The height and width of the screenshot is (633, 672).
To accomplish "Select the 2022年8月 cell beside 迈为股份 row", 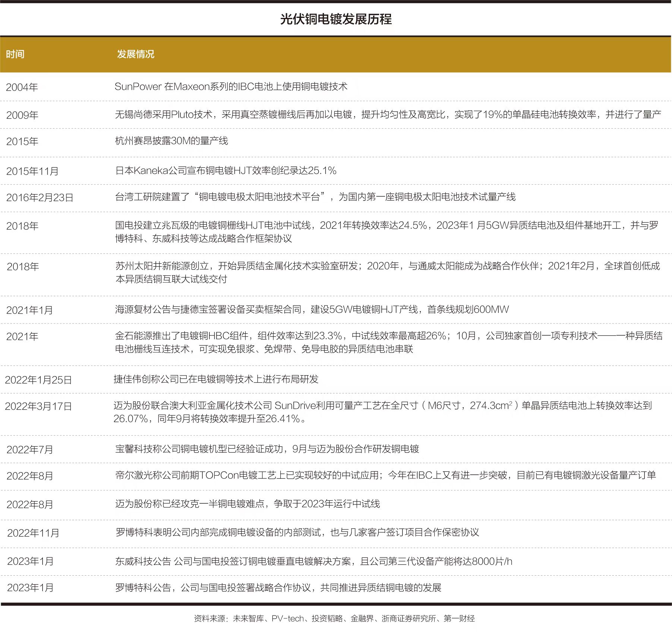I will click(x=30, y=505).
